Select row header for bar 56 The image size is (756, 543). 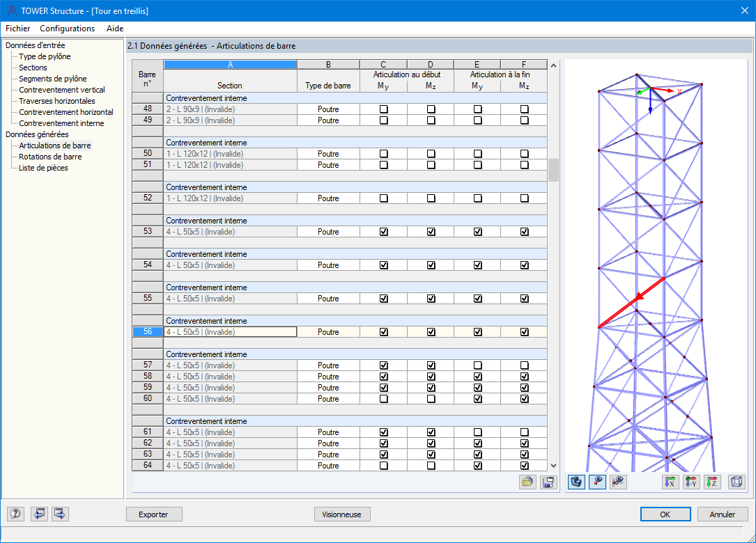(x=148, y=332)
